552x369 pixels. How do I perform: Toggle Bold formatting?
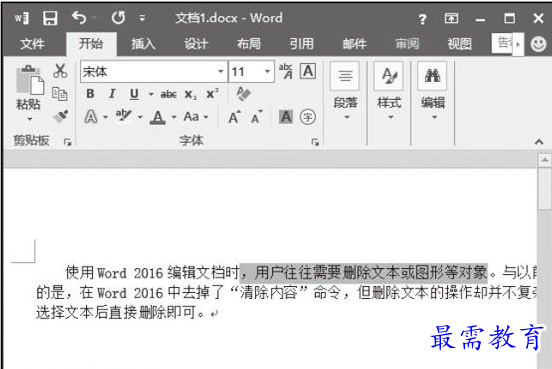click(x=90, y=94)
